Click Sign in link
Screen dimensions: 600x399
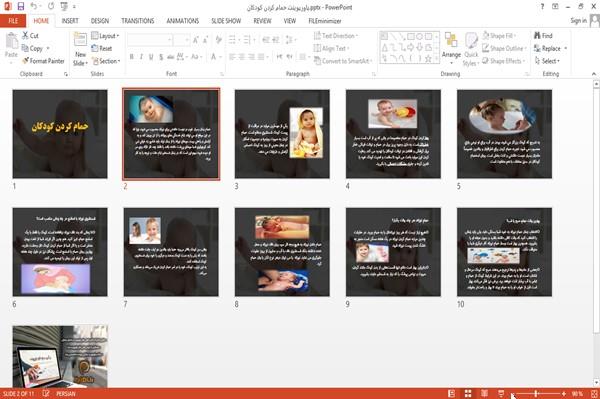pos(578,21)
